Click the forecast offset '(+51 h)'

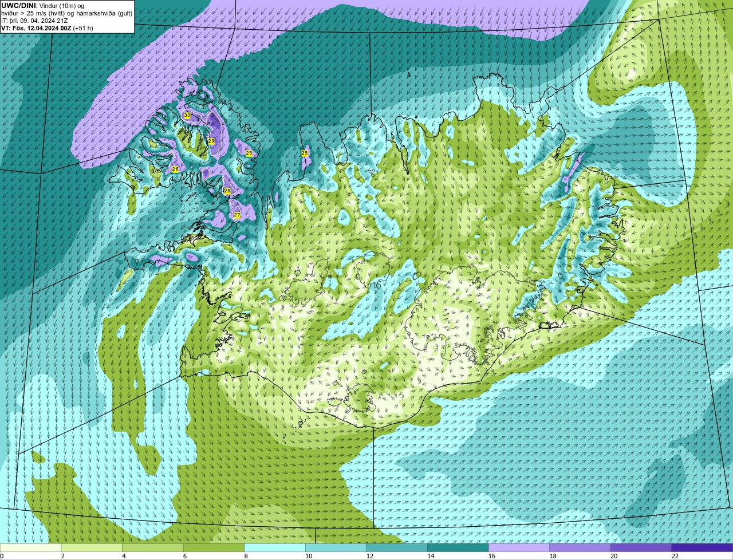tap(83, 28)
